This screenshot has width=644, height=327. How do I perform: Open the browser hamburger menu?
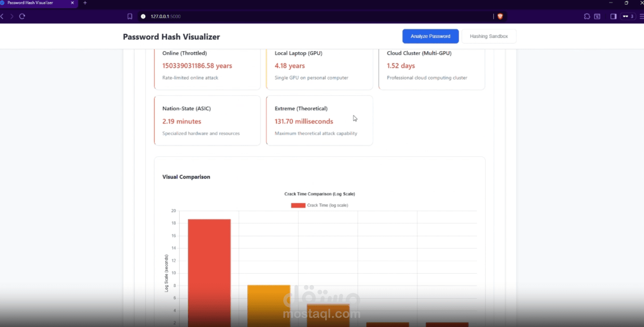(641, 16)
